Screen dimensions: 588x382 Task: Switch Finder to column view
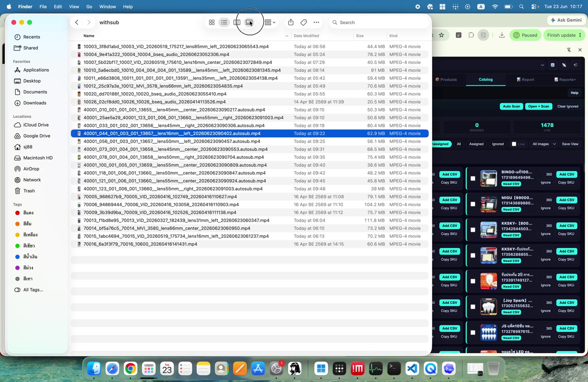click(237, 22)
